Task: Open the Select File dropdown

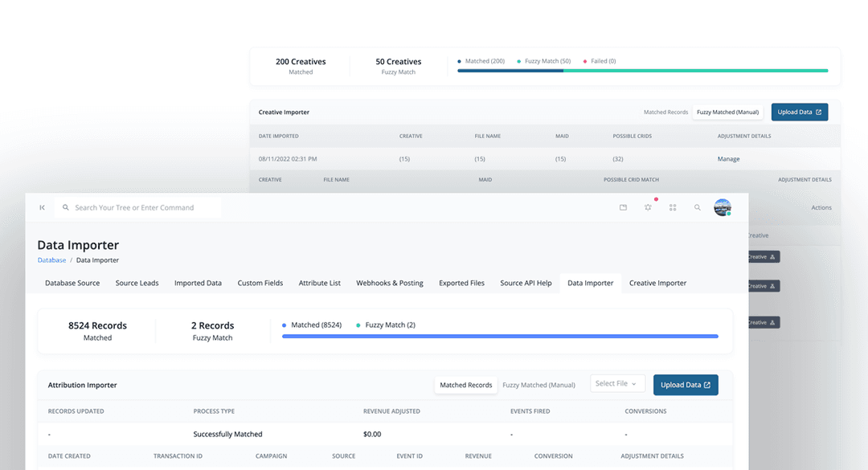Action: [617, 385]
